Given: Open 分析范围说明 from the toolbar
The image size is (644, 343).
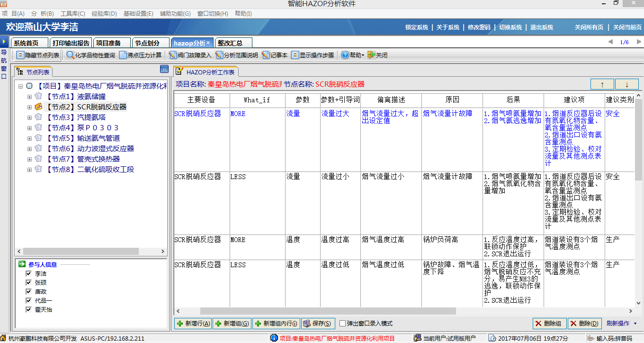Looking at the screenshot, I should (236, 55).
